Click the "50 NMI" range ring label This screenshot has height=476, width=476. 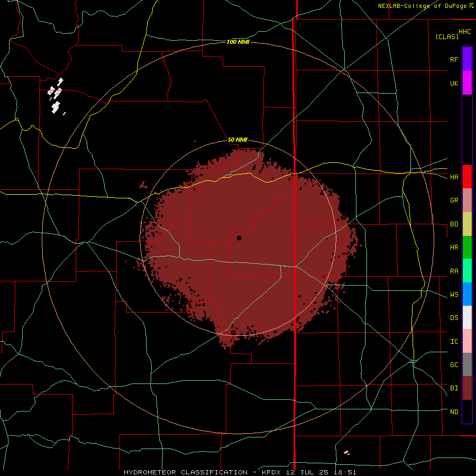237,140
